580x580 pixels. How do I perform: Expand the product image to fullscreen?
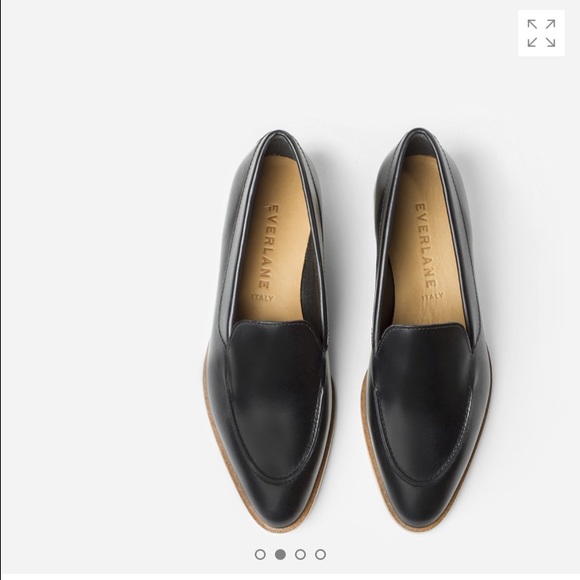[x=541, y=33]
